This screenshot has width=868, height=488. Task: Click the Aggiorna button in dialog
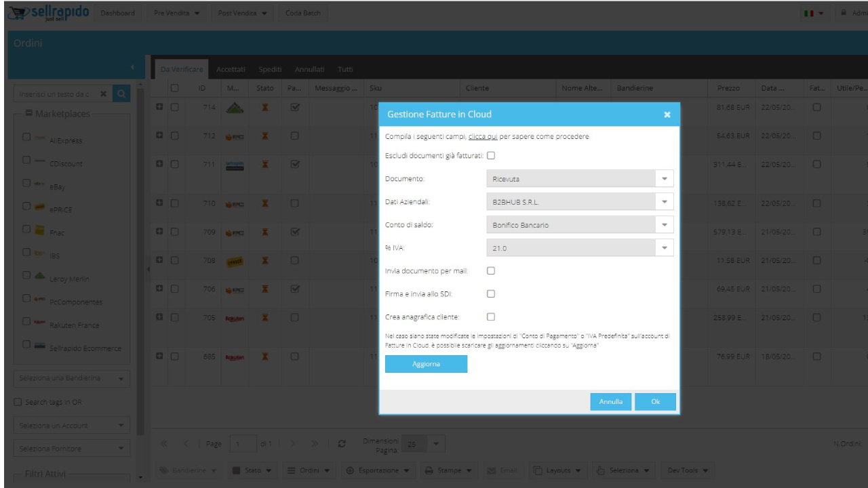426,364
